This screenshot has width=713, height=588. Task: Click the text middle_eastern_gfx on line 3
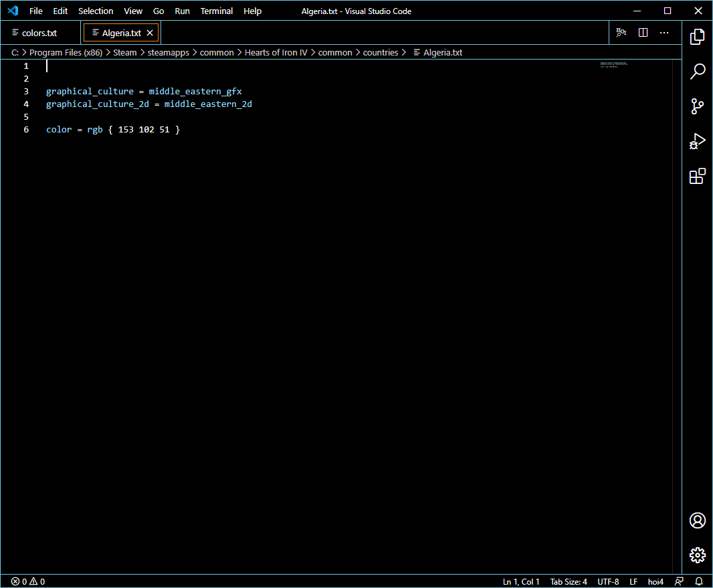click(x=195, y=92)
